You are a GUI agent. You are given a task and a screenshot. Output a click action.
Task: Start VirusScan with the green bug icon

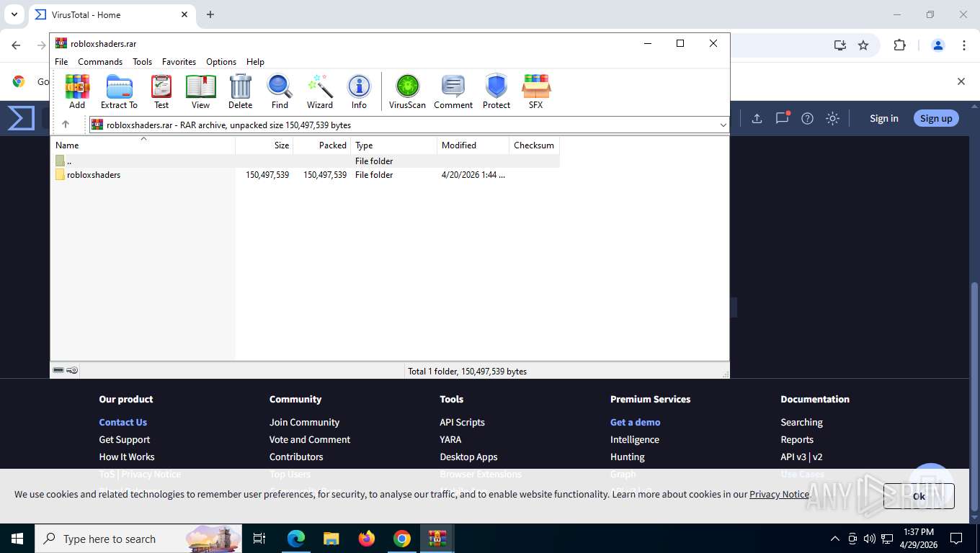[x=407, y=91]
